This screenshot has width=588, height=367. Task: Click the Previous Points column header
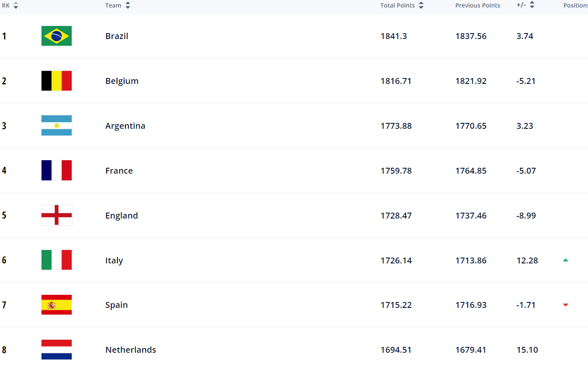coord(478,5)
